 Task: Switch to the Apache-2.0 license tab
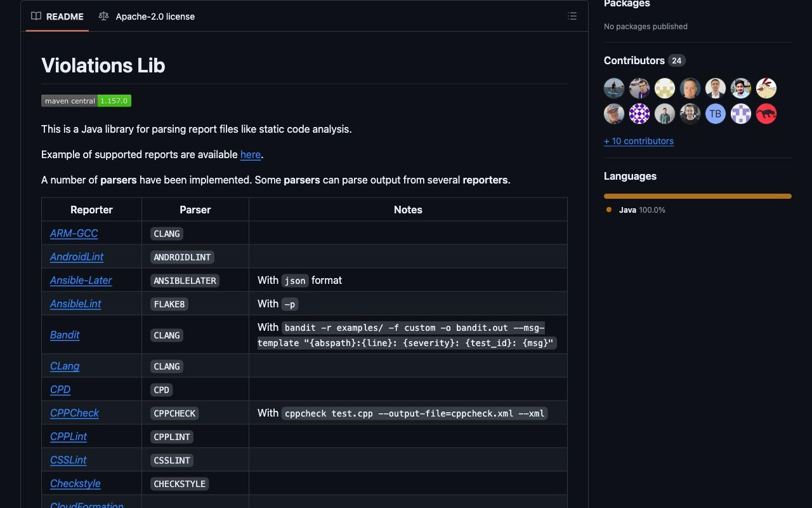tap(147, 17)
